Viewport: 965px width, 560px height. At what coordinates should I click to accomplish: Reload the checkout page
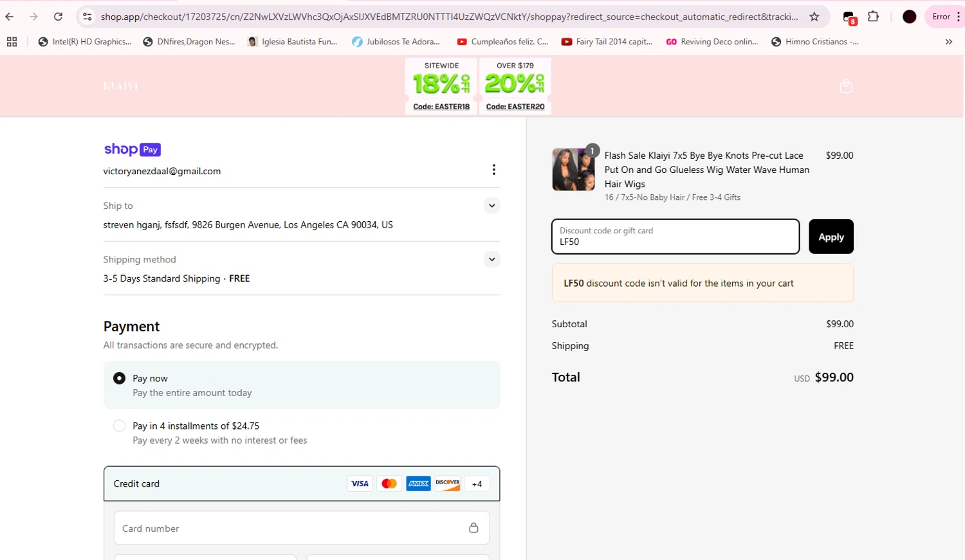coord(58,17)
